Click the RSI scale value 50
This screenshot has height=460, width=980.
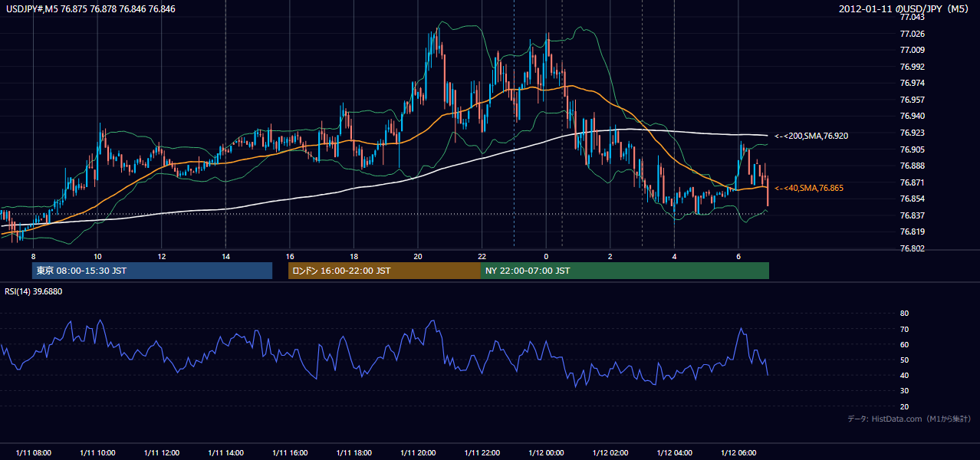[x=904, y=360]
